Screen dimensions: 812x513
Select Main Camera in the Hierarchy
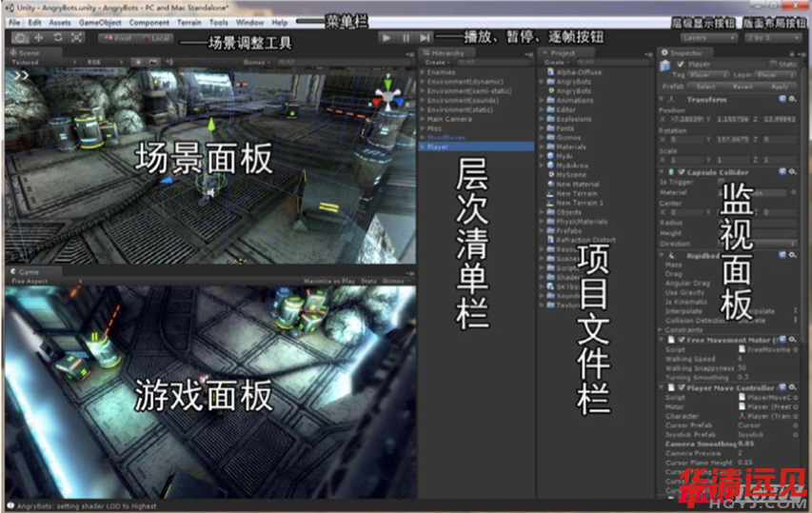point(448,119)
